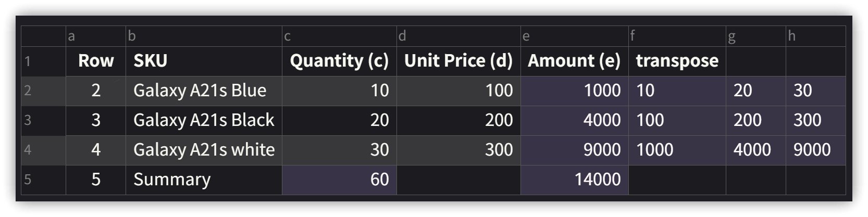Select the Galaxy A21s white SKU cell
Image resolution: width=868 pixels, height=217 pixels.
(204, 150)
